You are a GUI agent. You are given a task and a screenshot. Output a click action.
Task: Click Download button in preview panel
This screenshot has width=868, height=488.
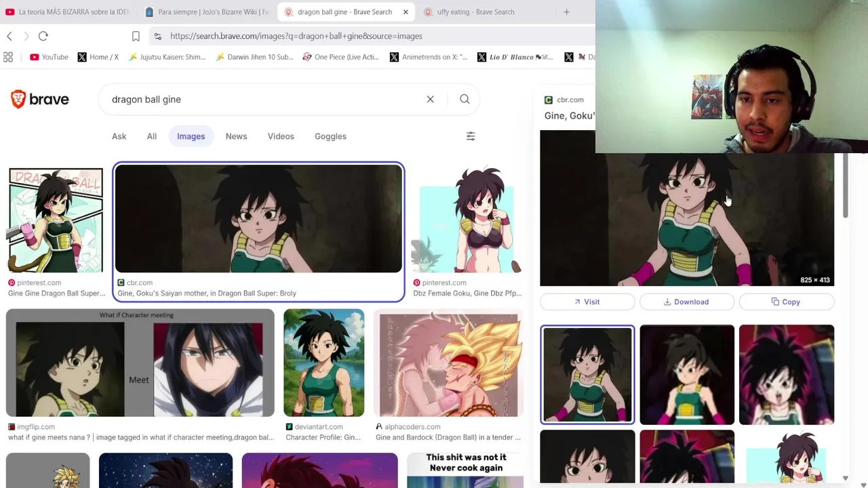pyautogui.click(x=687, y=302)
